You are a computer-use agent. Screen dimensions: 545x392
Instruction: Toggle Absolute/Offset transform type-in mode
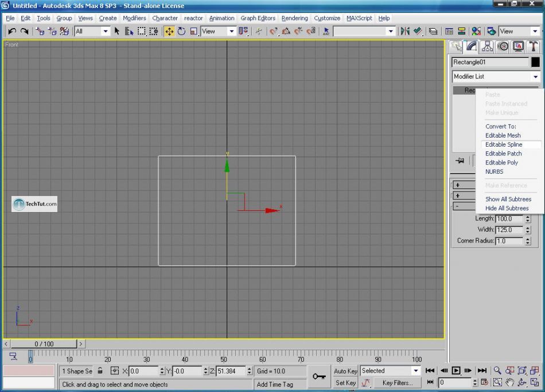pos(115,371)
